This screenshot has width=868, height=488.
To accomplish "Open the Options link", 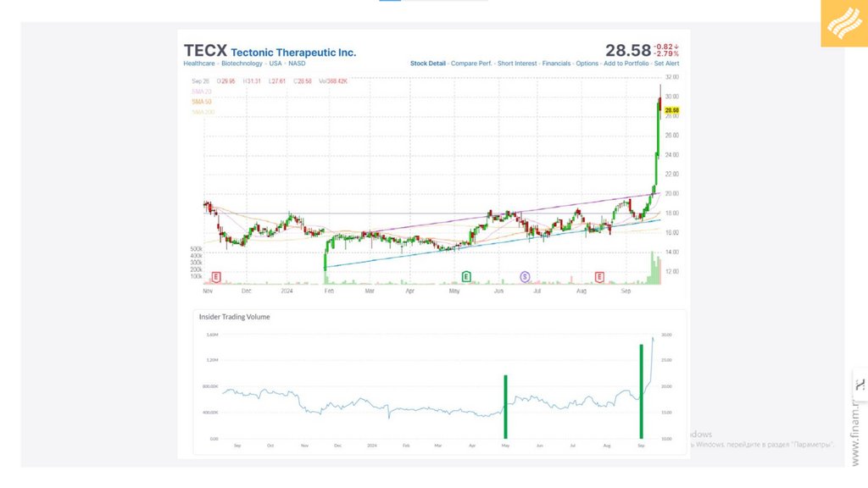I will pos(587,64).
